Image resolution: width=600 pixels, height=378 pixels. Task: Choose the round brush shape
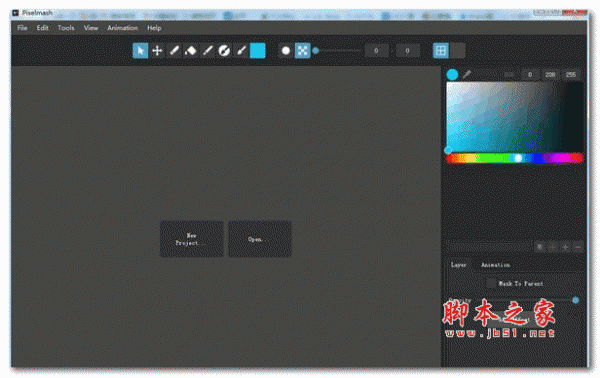285,51
